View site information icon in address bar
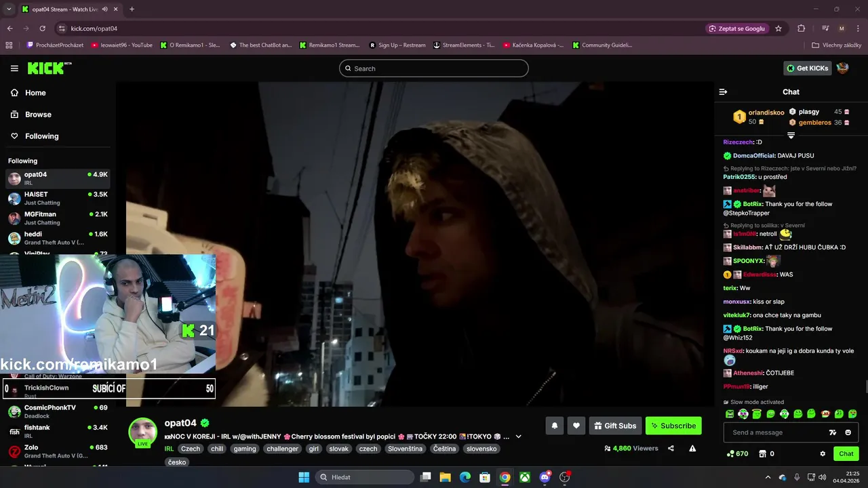The image size is (868, 488). point(62,28)
